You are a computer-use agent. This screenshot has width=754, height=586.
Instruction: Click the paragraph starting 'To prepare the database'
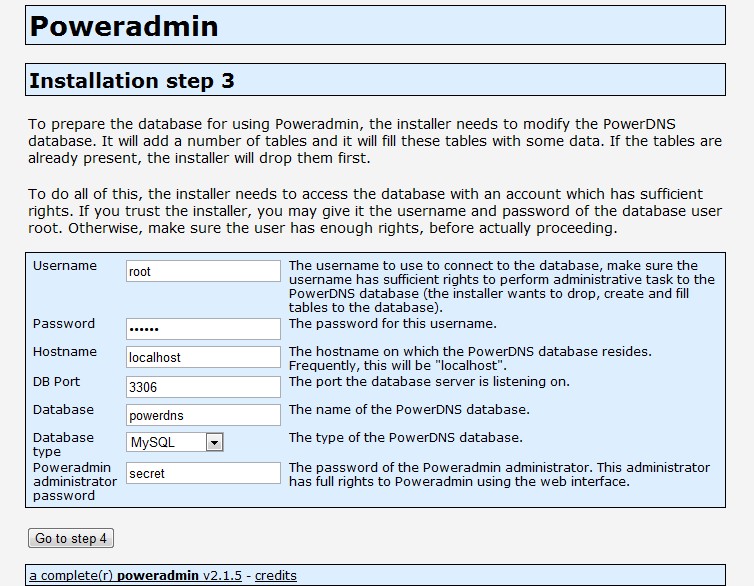point(375,141)
